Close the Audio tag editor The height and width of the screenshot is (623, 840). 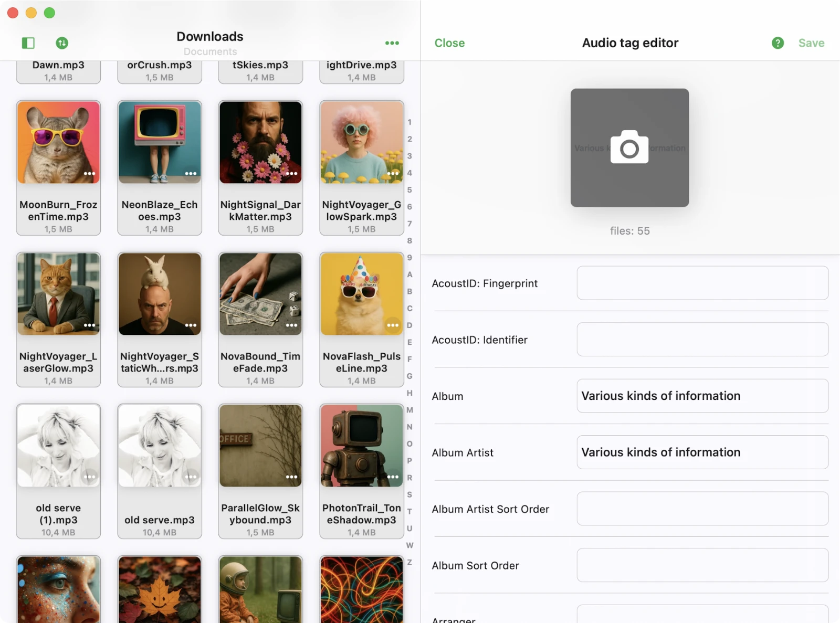[449, 43]
